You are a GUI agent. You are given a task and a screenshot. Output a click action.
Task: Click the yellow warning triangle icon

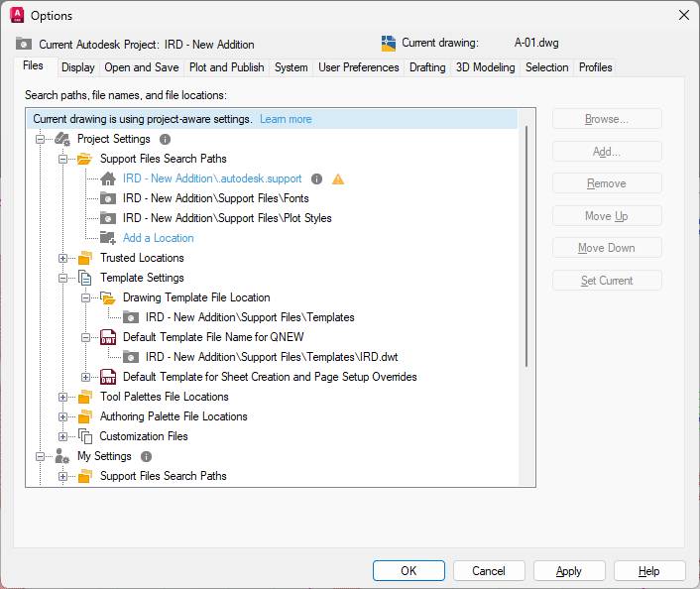[338, 179]
